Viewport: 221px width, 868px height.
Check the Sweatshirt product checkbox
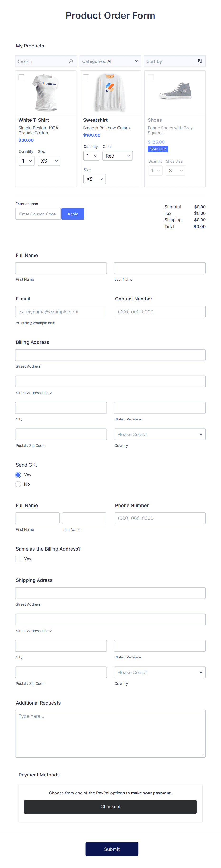click(86, 77)
